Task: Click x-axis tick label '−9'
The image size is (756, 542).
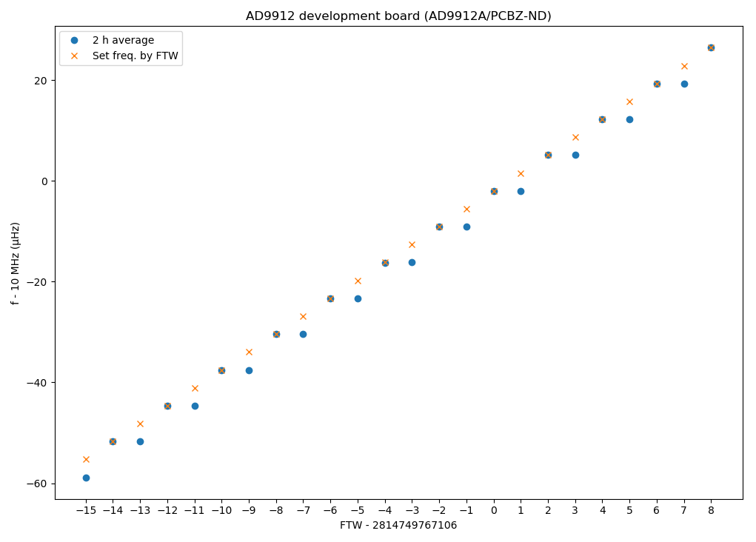Action: (x=249, y=511)
